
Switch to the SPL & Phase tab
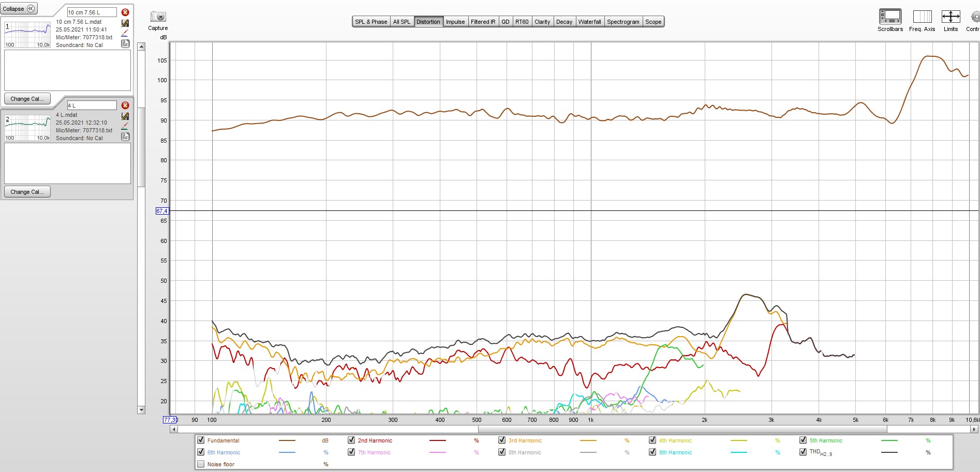[371, 22]
